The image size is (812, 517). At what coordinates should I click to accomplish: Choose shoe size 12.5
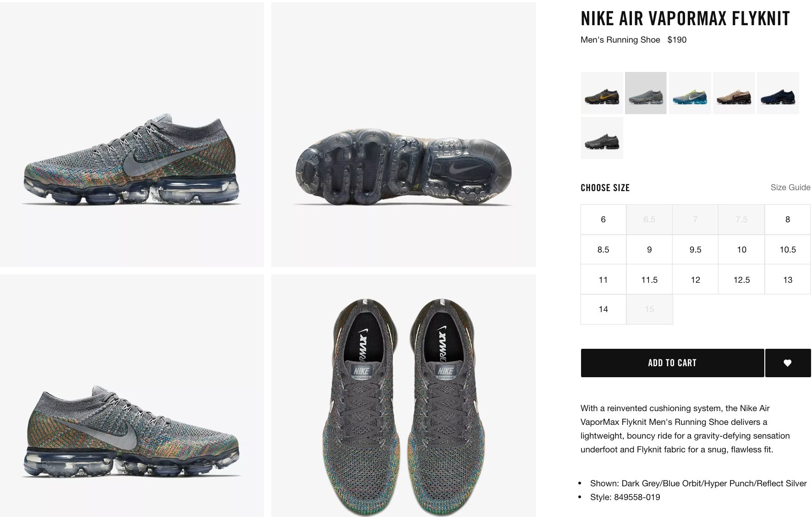point(741,280)
